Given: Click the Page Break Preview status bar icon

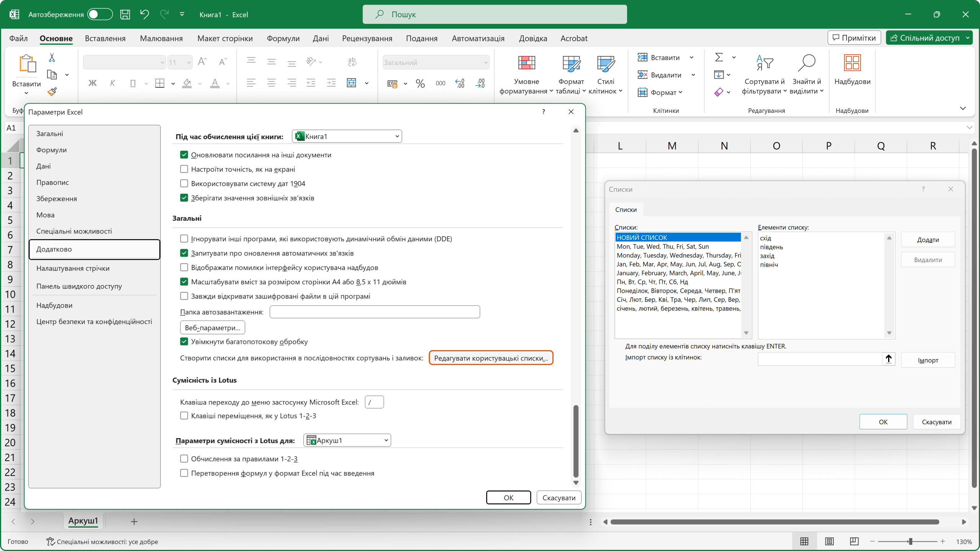Looking at the screenshot, I should point(854,541).
